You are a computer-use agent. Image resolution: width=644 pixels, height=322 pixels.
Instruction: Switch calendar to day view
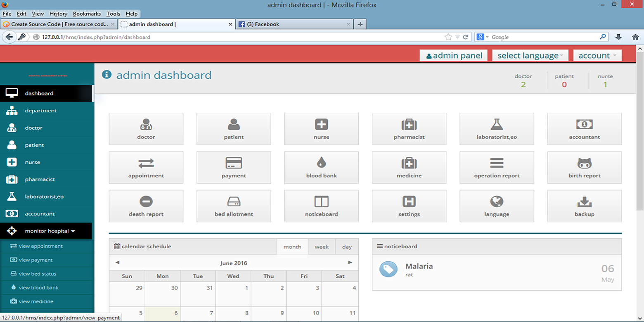coord(347,247)
